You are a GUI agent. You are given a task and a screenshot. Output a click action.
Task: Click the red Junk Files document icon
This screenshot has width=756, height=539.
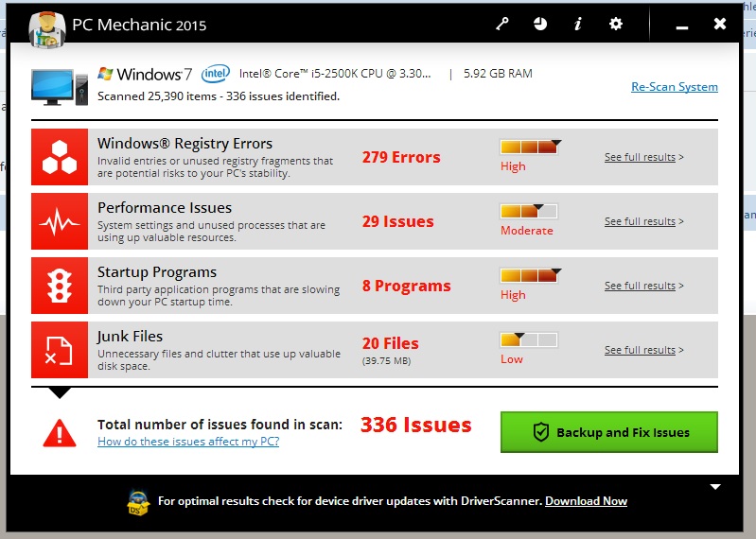60,350
